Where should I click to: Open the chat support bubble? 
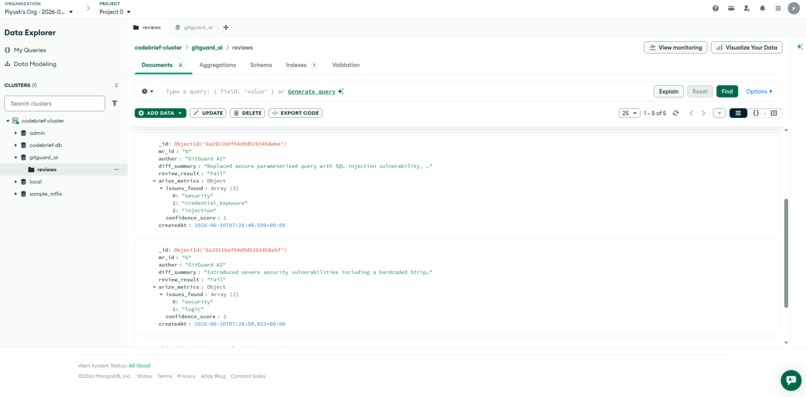(791, 380)
